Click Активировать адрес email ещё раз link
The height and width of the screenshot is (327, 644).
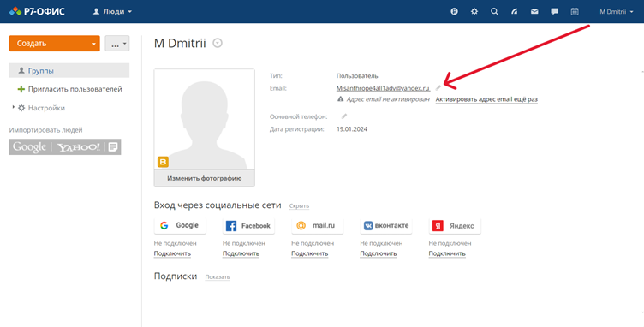click(486, 99)
